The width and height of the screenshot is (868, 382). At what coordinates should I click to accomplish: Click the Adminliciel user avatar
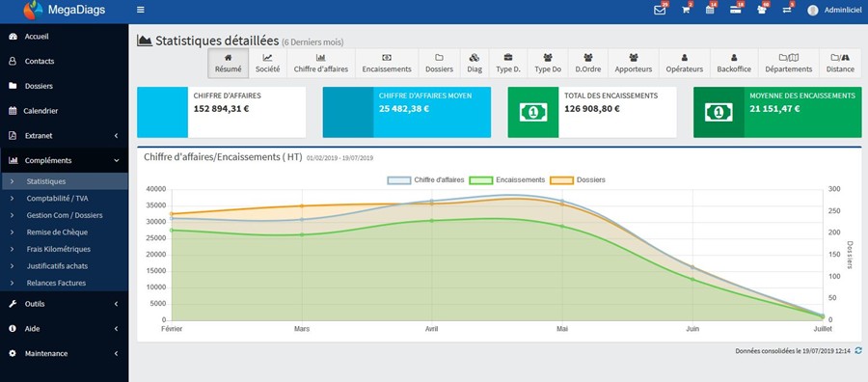(x=813, y=10)
